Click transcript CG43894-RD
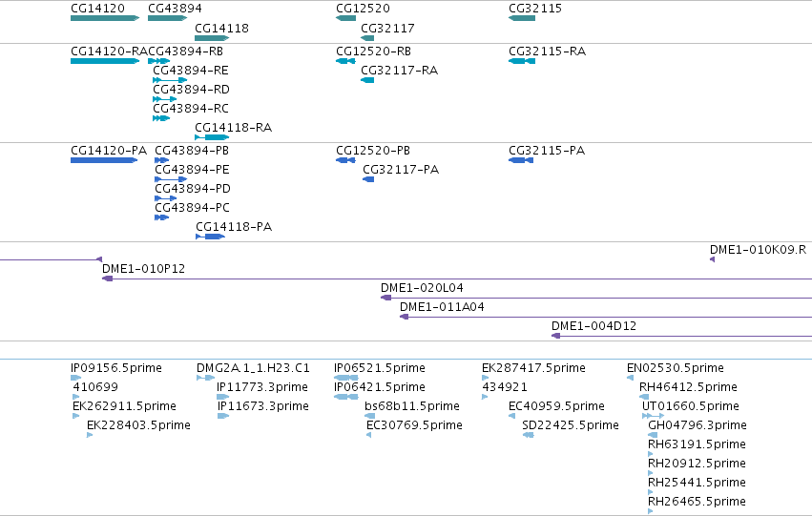Screen dimensions: 812x516 (x=165, y=99)
